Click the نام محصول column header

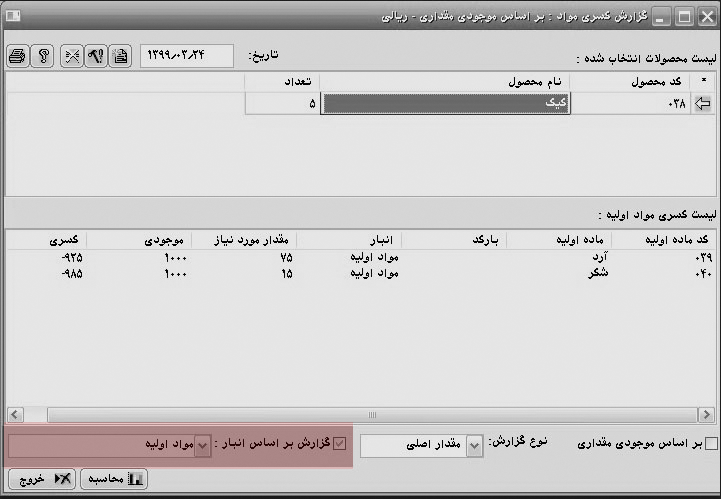coord(445,80)
